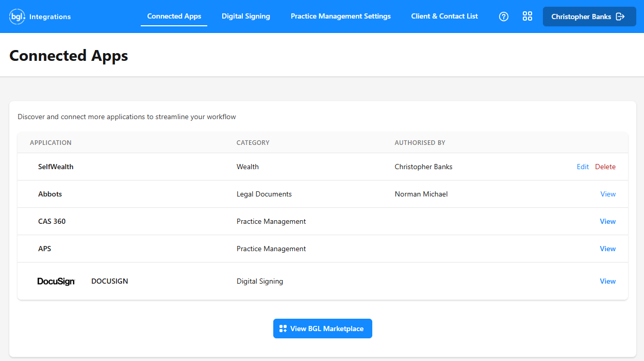644x361 pixels.
Task: View the APS application
Action: (x=608, y=249)
